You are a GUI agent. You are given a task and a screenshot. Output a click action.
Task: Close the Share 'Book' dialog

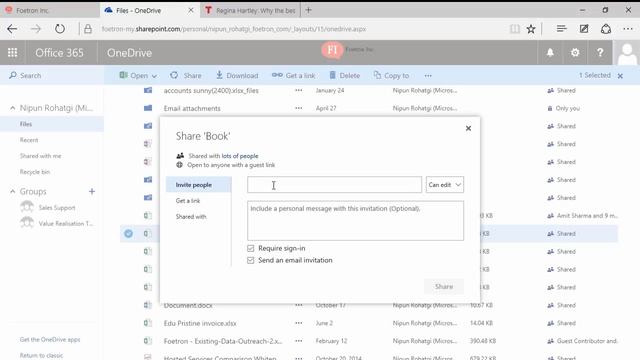[468, 129]
